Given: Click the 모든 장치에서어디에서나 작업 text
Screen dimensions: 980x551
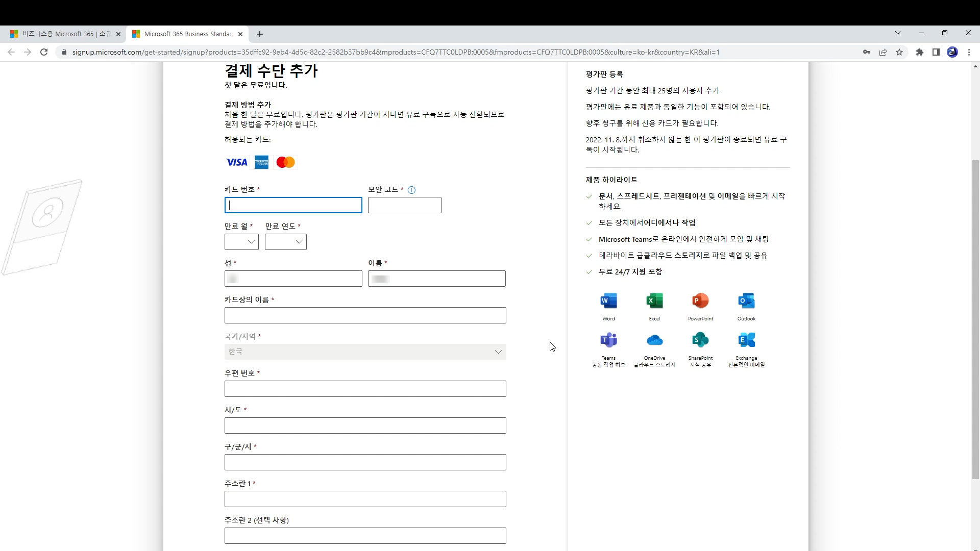Looking at the screenshot, I should pos(647,223).
